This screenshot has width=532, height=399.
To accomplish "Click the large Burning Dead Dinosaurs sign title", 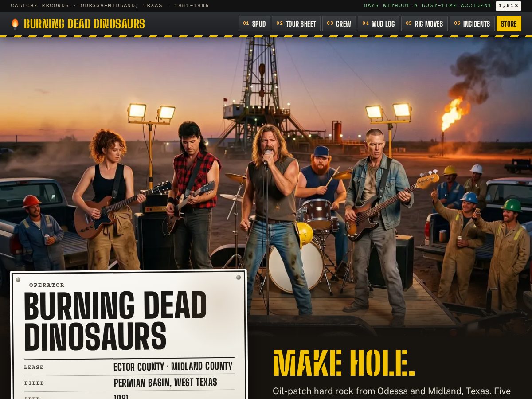I will (115, 321).
